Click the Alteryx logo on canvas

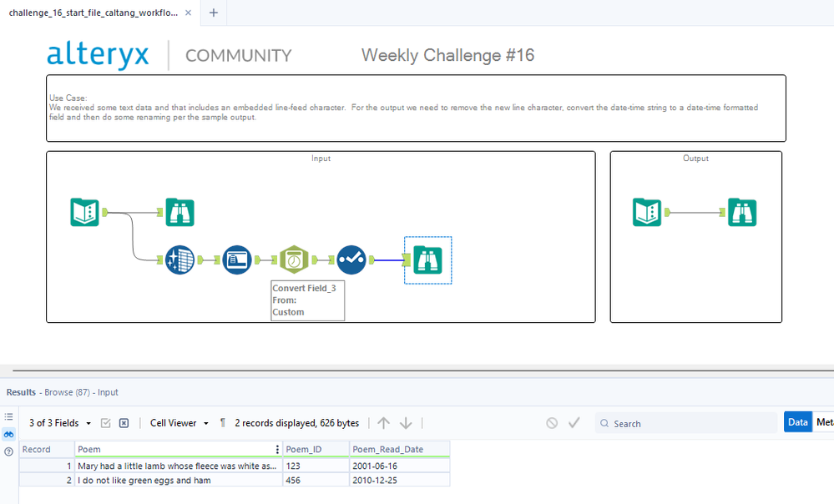(x=98, y=55)
